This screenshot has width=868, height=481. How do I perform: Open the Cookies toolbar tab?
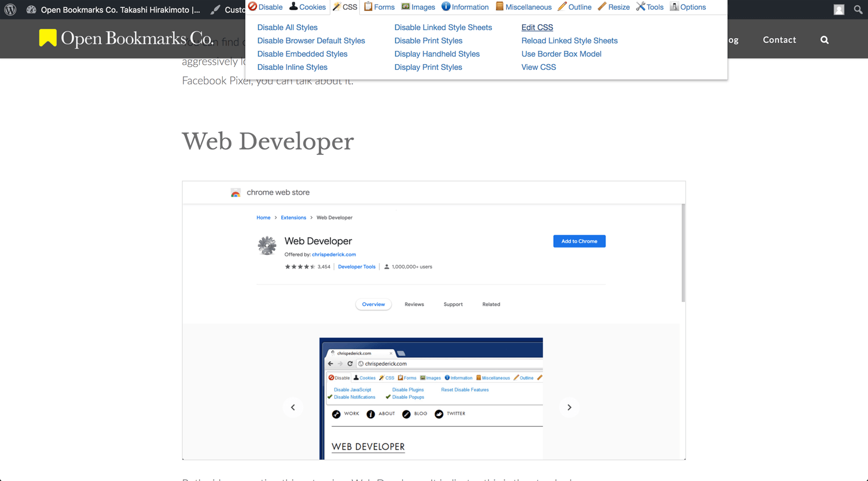(307, 7)
